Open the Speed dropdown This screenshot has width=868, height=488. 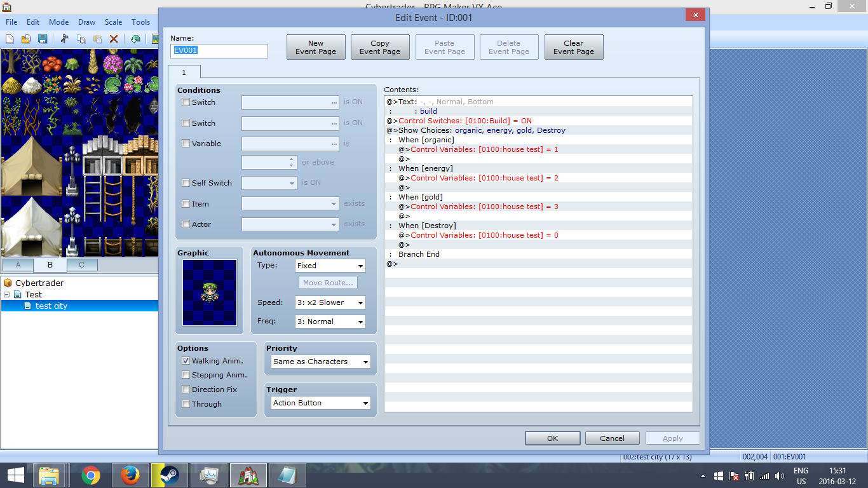point(330,302)
